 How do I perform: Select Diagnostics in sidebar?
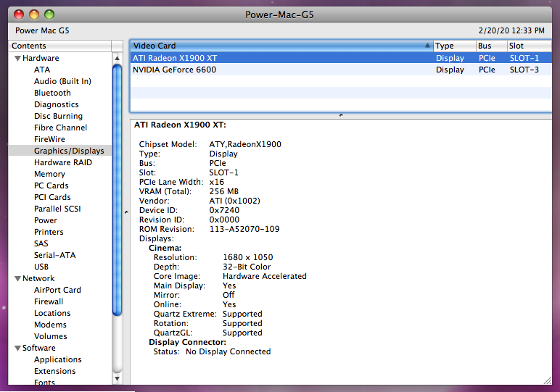coord(56,104)
